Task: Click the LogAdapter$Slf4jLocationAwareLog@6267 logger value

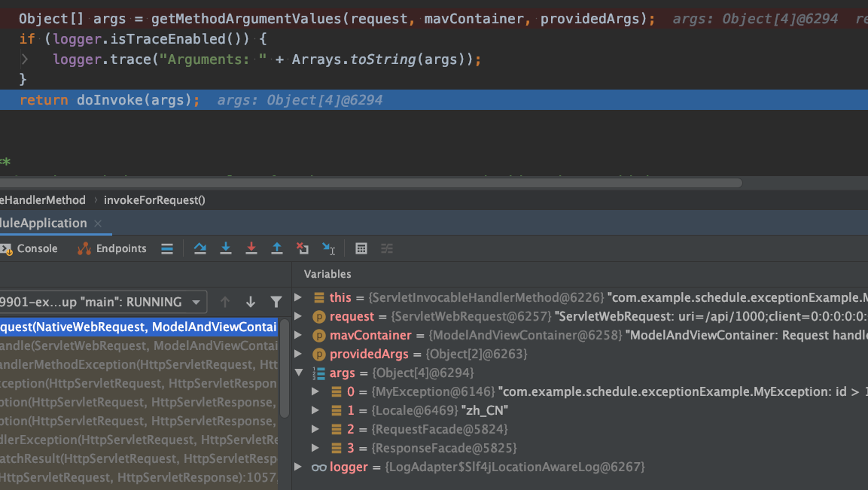Action: [515, 467]
